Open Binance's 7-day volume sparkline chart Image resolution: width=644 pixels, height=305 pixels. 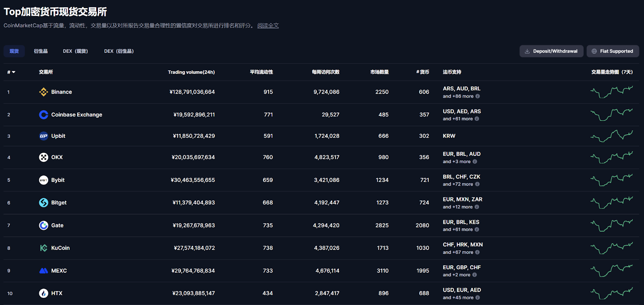pyautogui.click(x=611, y=92)
